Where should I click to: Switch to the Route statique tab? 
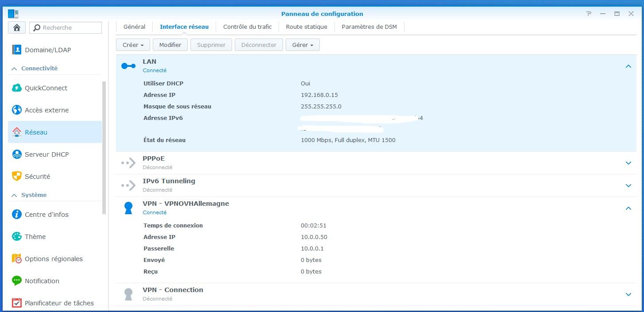click(x=306, y=27)
